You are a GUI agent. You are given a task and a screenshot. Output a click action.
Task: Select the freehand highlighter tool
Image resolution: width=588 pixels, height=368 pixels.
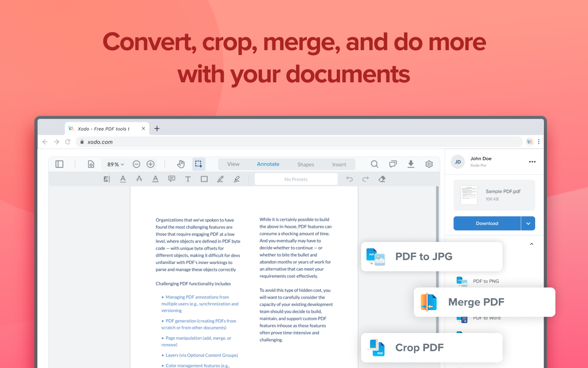[x=237, y=179]
